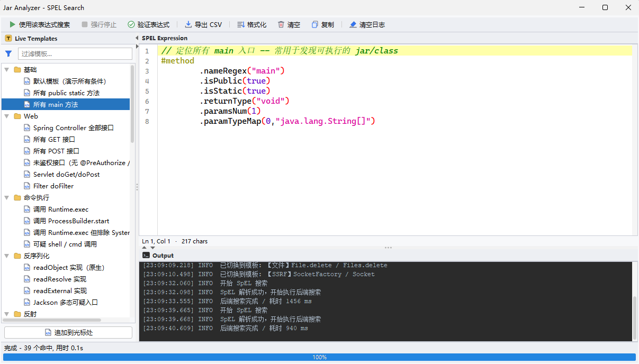Click folder icon of 反序列化
This screenshot has width=639, height=364.
17,256
